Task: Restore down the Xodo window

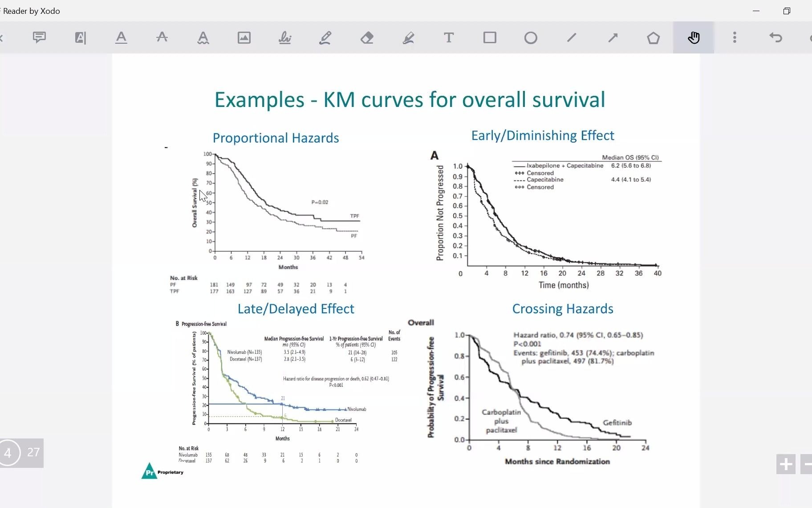Action: [x=787, y=11]
